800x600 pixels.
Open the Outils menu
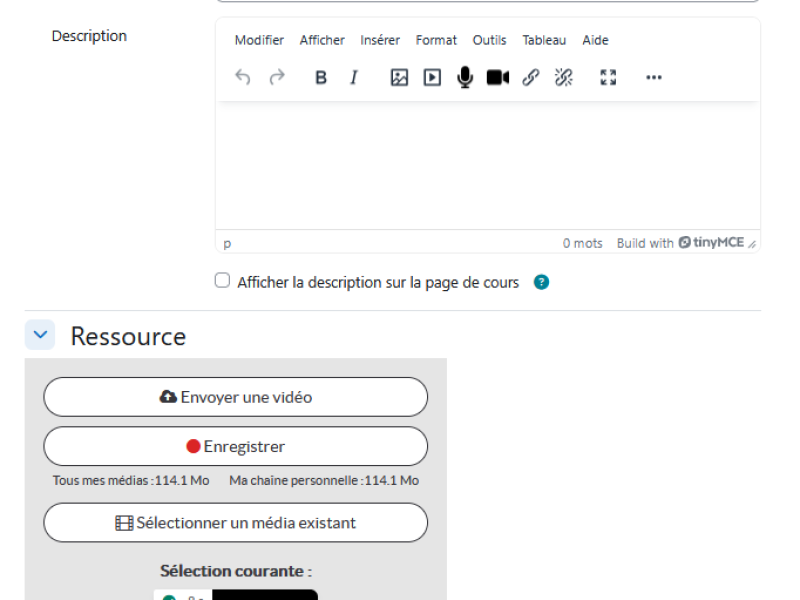click(489, 40)
